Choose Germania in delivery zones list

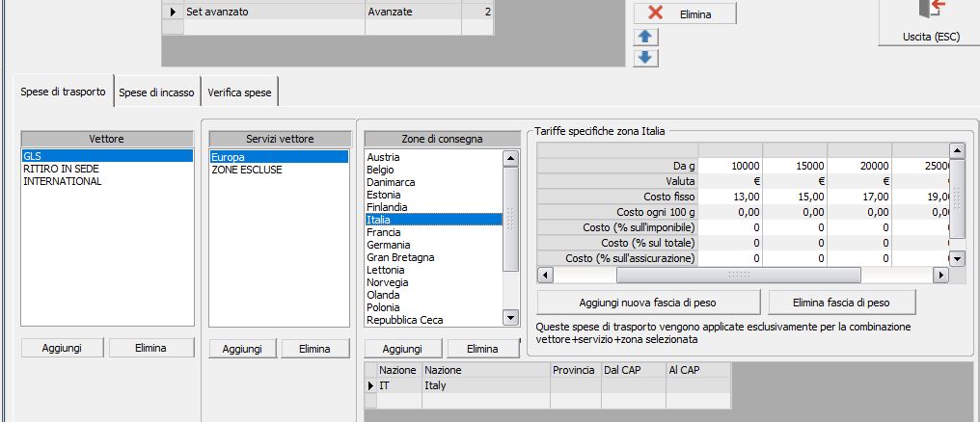[x=389, y=245]
